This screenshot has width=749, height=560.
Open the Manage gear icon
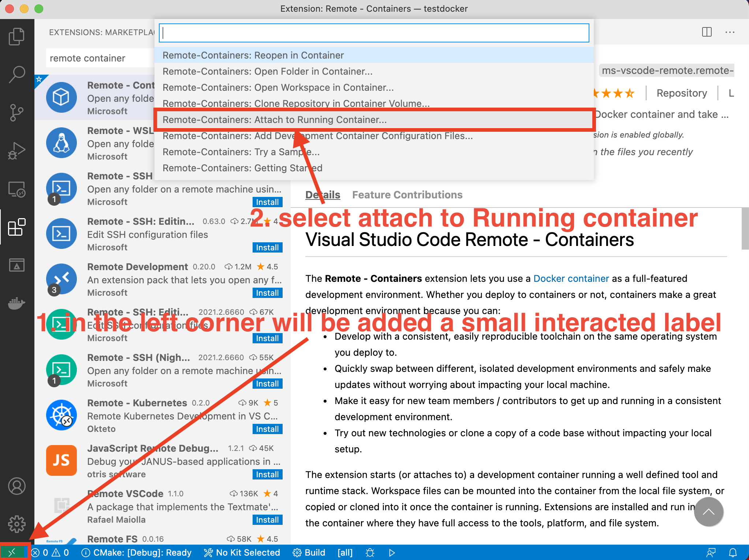click(x=16, y=524)
